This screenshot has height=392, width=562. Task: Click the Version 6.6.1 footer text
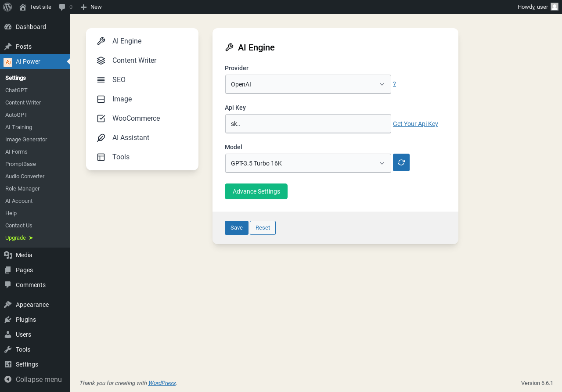pos(537,383)
